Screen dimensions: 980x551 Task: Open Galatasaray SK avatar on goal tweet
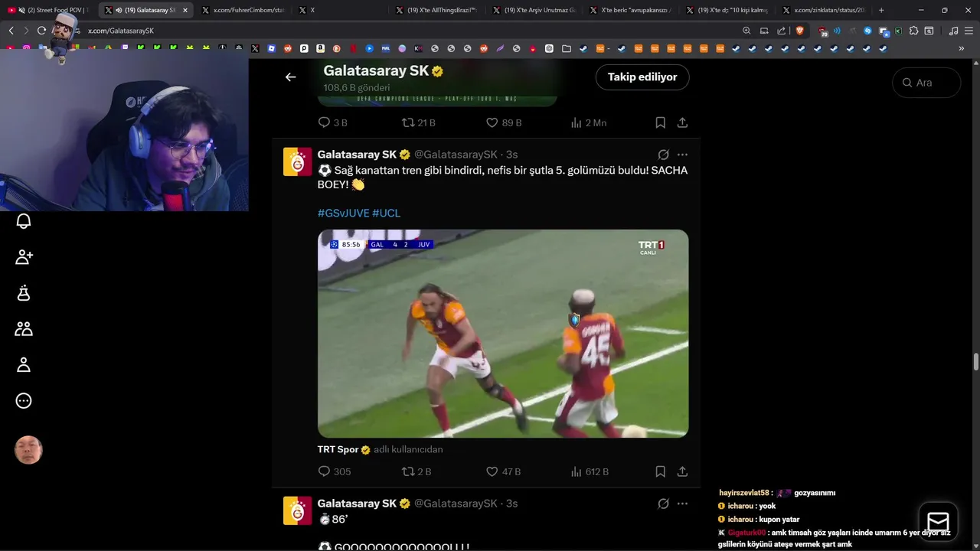coord(298,161)
